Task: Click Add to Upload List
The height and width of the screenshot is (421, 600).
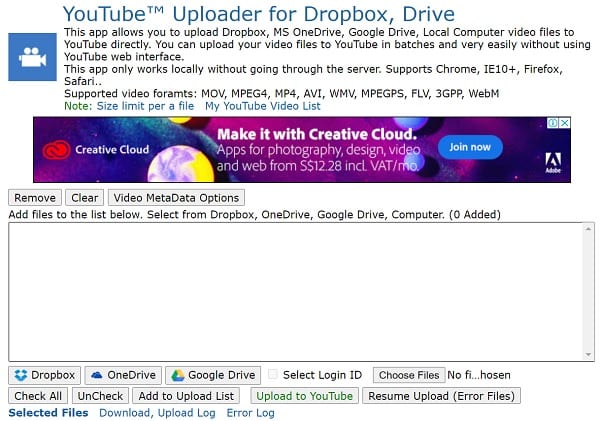Action: click(x=186, y=396)
